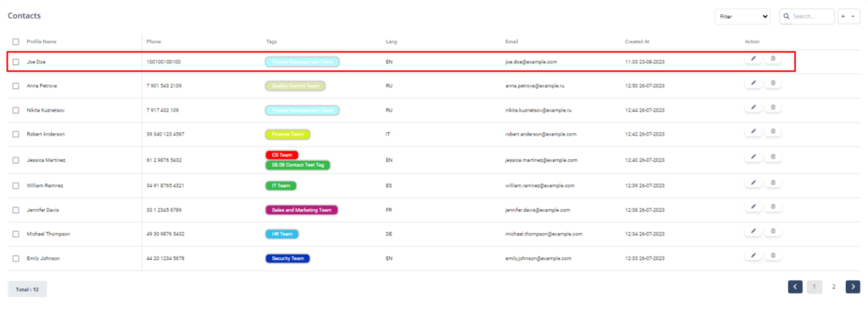
Task: Delete Jennifer Davis's contact
Action: tap(773, 207)
